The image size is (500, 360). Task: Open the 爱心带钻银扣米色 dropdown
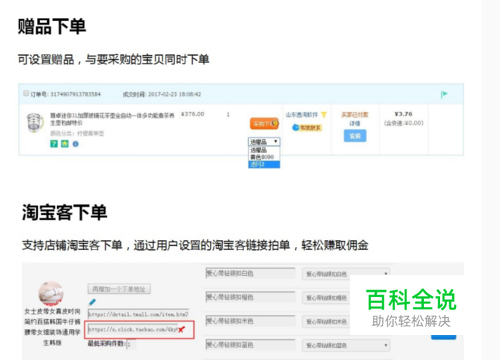coord(326,321)
